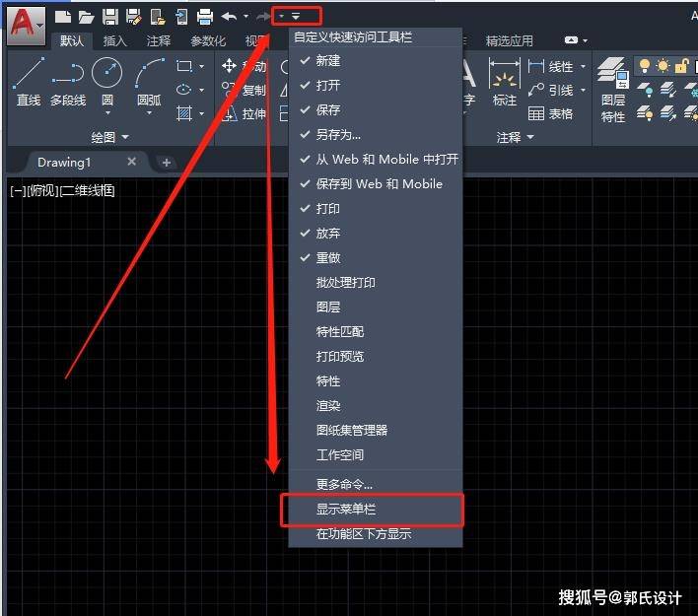Uncheck 从 Web 和 Mobile 中打开 entry

click(376, 159)
